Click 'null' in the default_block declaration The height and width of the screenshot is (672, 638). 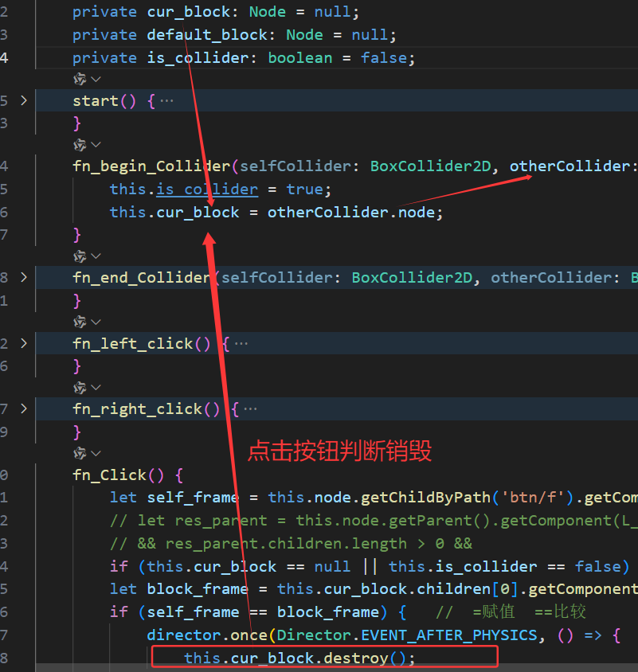pos(370,35)
